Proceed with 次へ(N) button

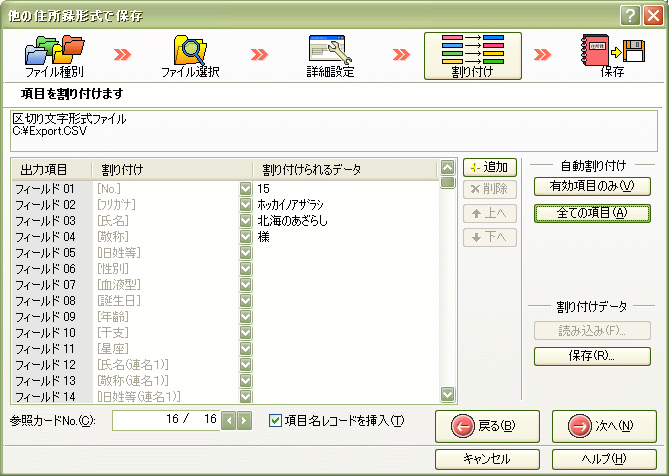click(604, 426)
